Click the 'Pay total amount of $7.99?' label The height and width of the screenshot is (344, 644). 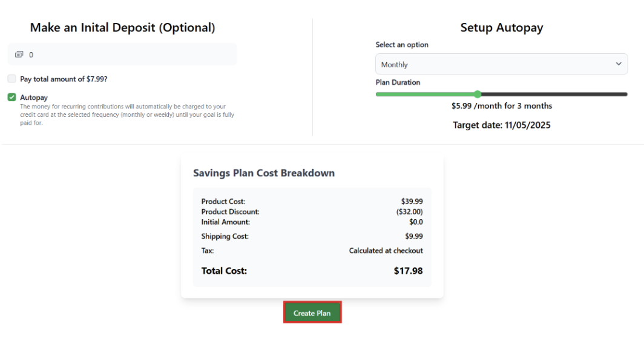(64, 79)
